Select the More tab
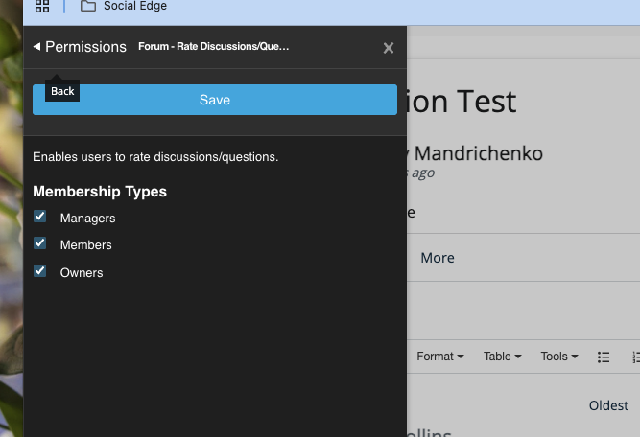Viewport: 640px width, 437px height. [x=437, y=258]
